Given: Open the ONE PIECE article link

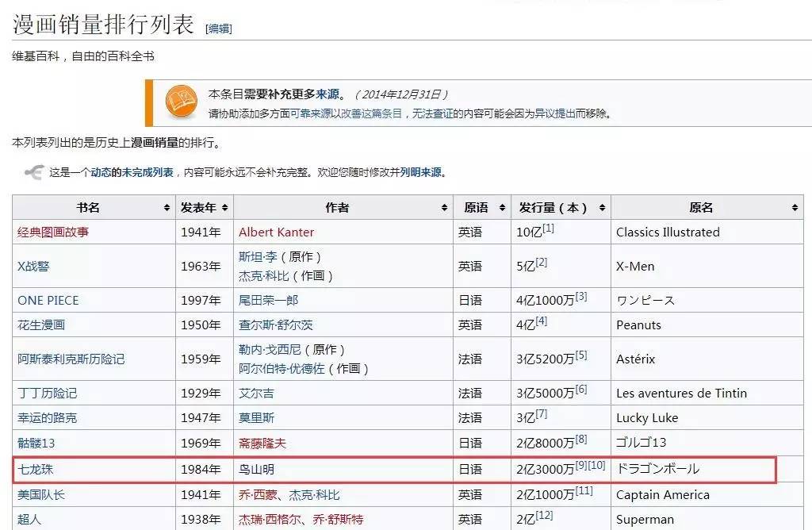Looking at the screenshot, I should pos(48,301).
